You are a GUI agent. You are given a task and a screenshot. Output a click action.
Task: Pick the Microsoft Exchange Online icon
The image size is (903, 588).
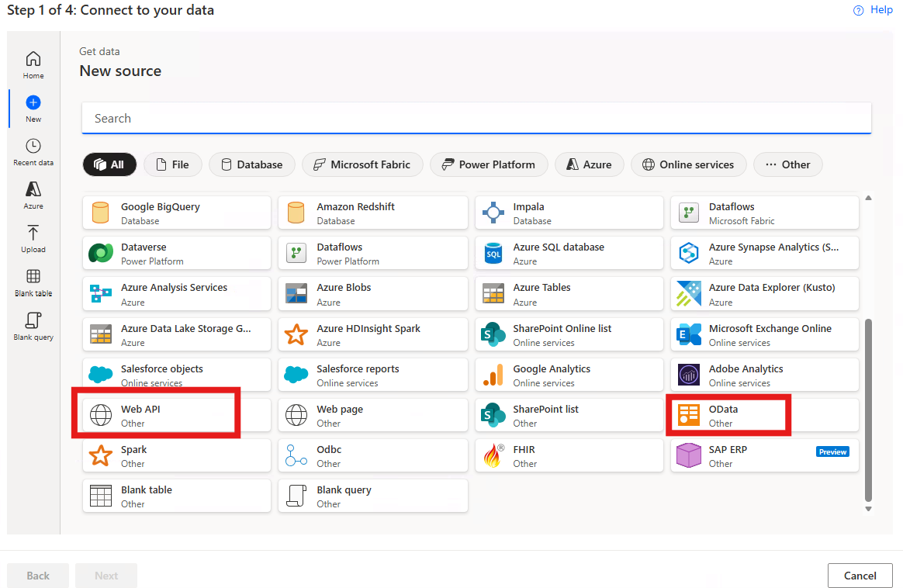tap(689, 334)
